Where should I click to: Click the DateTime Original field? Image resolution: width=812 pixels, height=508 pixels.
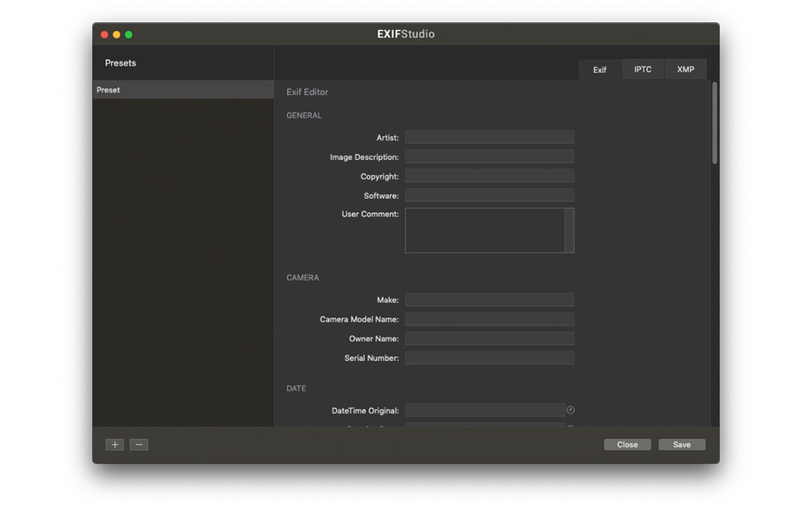coord(485,410)
